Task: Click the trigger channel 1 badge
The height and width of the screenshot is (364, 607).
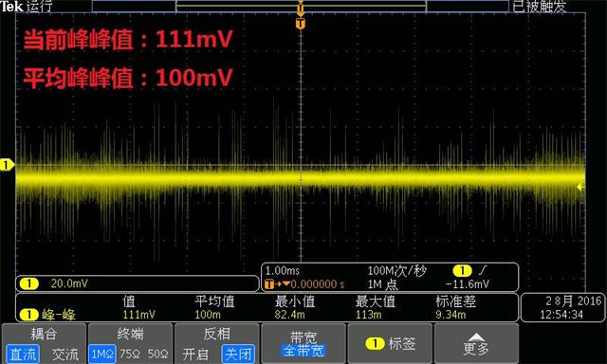Action: [462, 270]
